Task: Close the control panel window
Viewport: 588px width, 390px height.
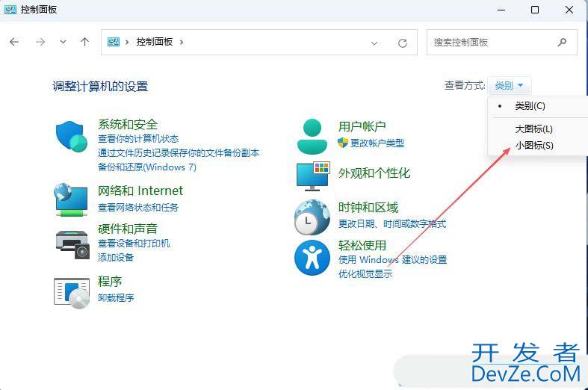Action: click(569, 10)
